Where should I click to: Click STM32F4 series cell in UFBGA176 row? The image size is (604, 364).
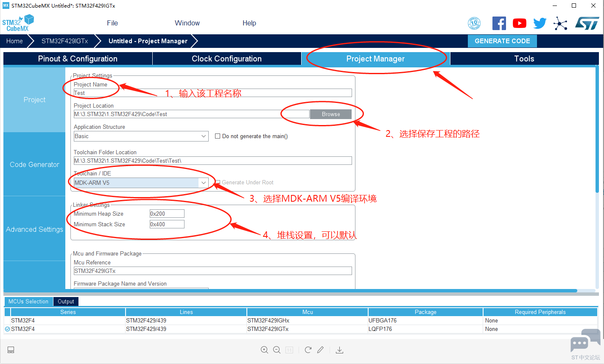(x=68, y=321)
